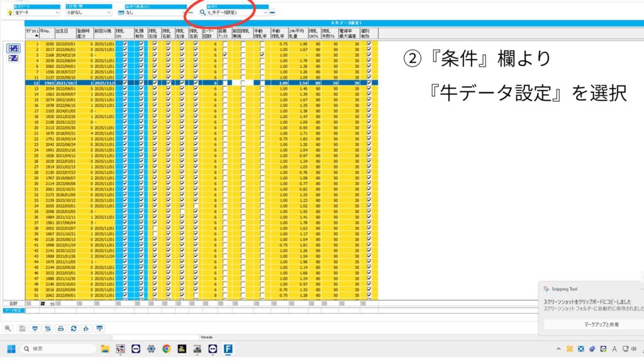
Task: Expand the 小計なし subtotal dropdown
Action: coord(89,12)
